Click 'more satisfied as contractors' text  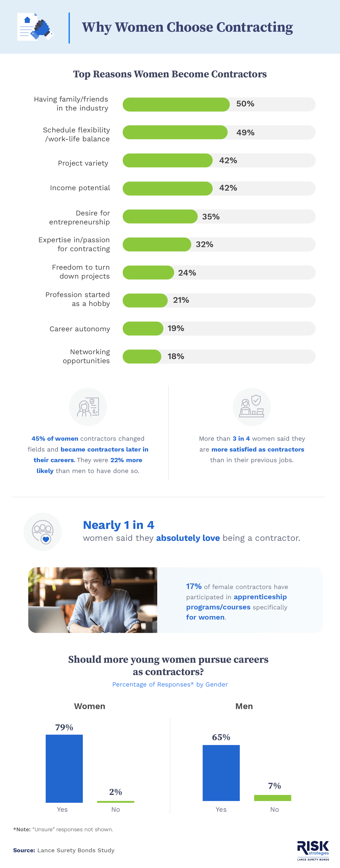point(258,449)
